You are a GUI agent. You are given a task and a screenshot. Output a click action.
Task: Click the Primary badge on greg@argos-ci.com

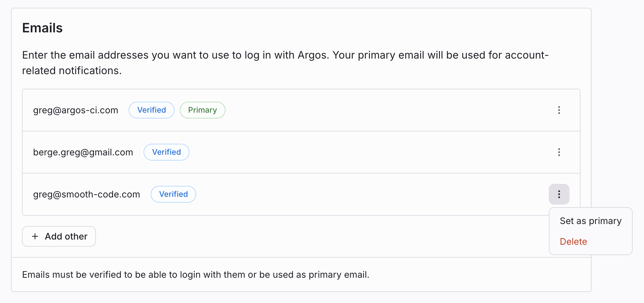tap(202, 110)
